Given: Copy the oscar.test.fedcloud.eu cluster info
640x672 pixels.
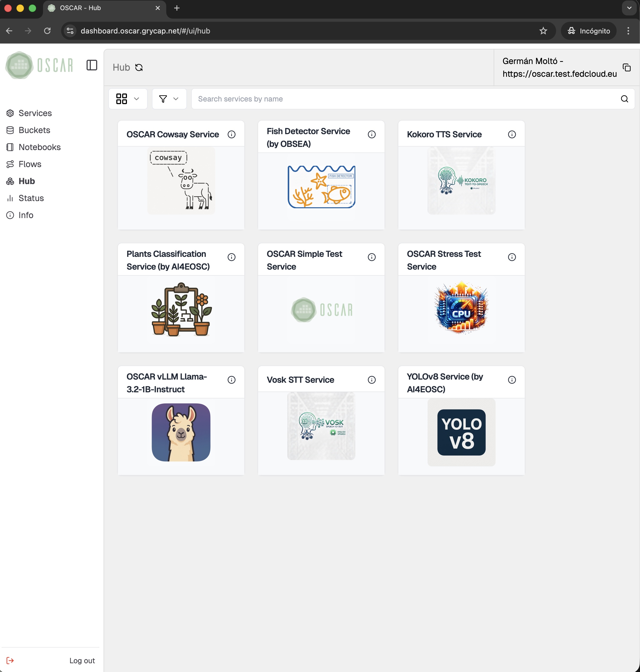Looking at the screenshot, I should tap(627, 67).
